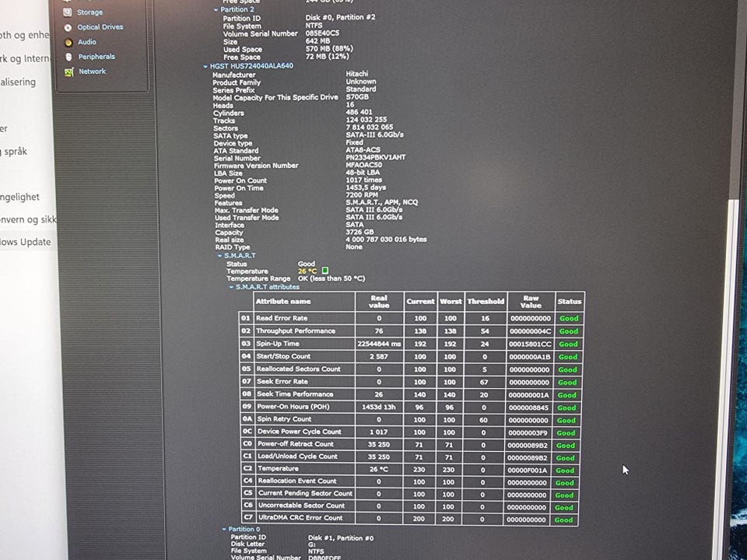The height and width of the screenshot is (560, 747).
Task: Click the Good status for UltraDMA CRC Error Count
Action: click(563, 520)
